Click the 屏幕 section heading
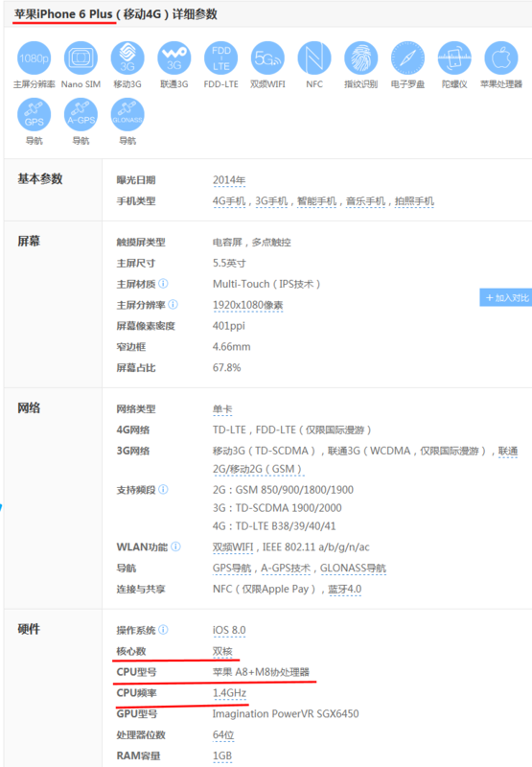This screenshot has width=532, height=767. tap(29, 242)
